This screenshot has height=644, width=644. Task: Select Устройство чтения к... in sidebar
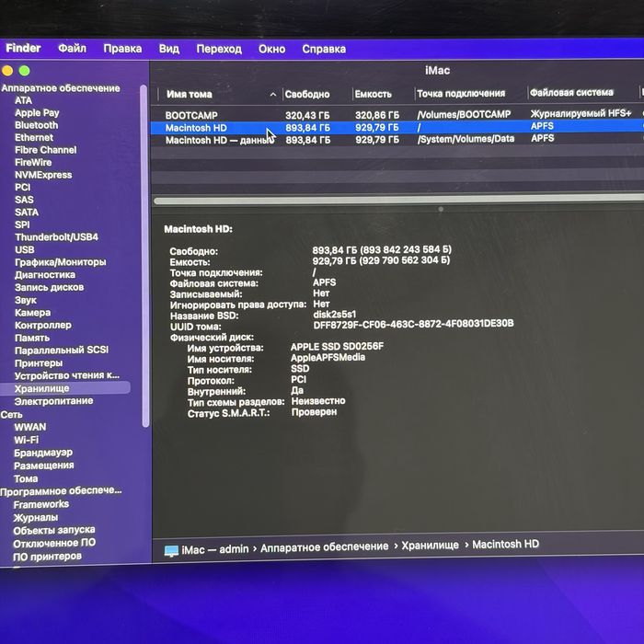tap(67, 375)
